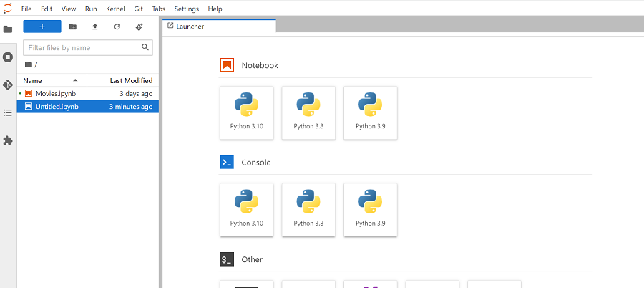
Task: Click the Filter files by name field
Action: tap(88, 48)
